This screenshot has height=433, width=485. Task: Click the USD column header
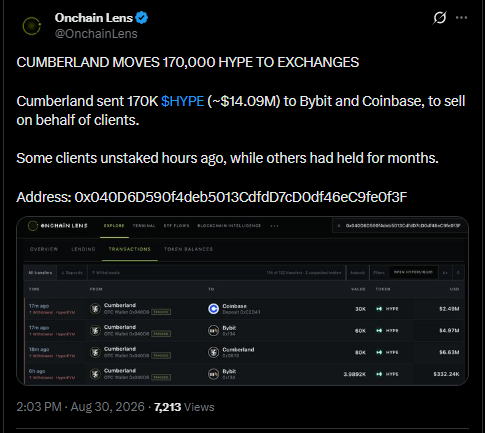tap(454, 289)
